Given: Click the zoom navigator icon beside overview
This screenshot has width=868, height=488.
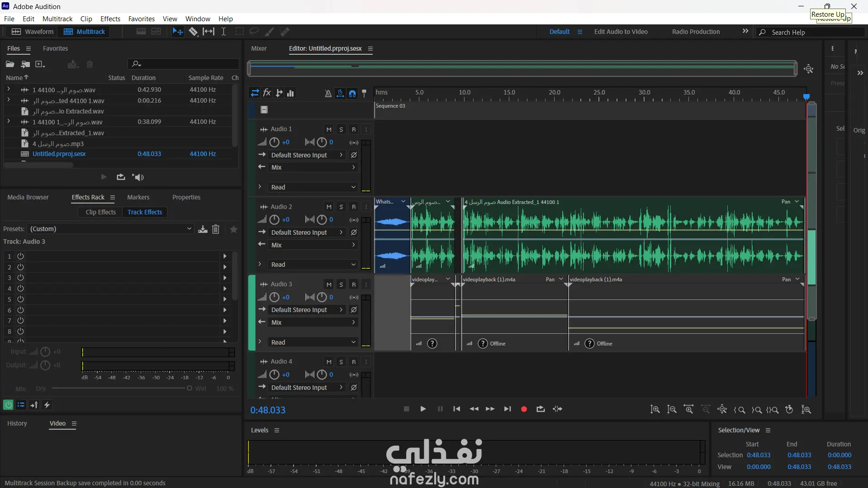Looking at the screenshot, I should pyautogui.click(x=809, y=69).
